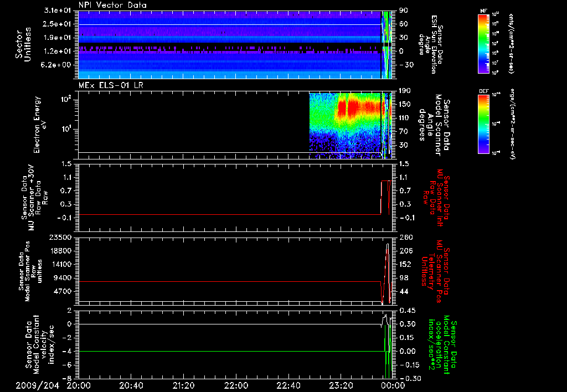Click the 4700 scanner position tick label
The image size is (567, 392).
click(63, 291)
